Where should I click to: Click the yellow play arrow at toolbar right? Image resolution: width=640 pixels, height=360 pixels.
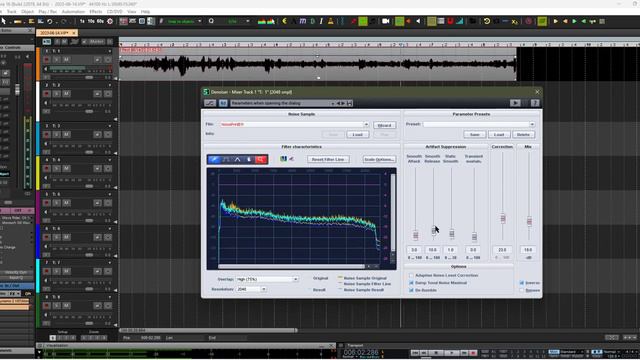[x=556, y=21]
